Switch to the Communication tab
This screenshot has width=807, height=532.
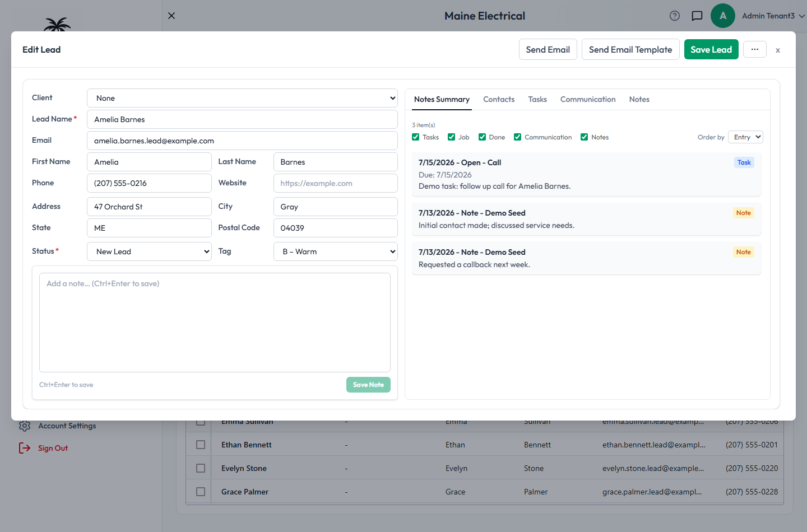pyautogui.click(x=588, y=99)
